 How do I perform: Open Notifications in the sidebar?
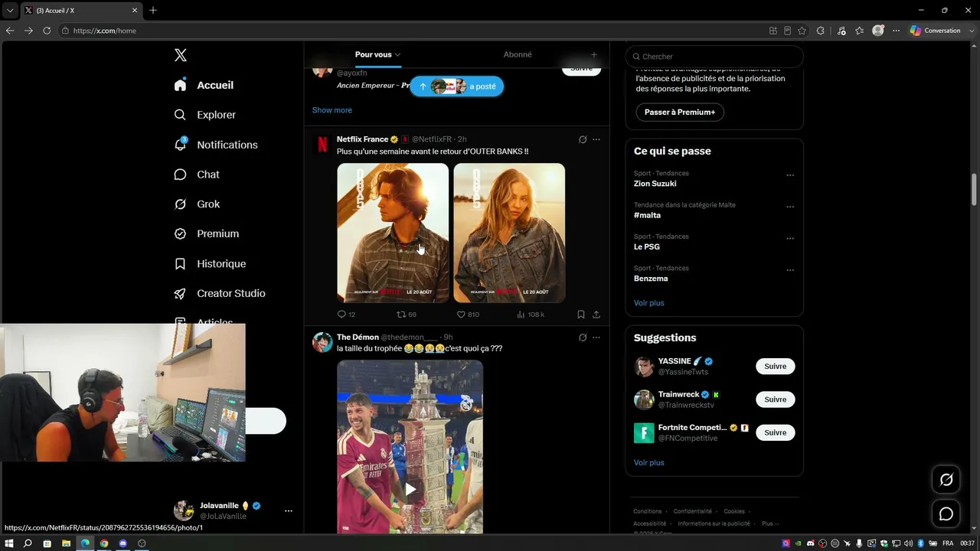pyautogui.click(x=215, y=145)
